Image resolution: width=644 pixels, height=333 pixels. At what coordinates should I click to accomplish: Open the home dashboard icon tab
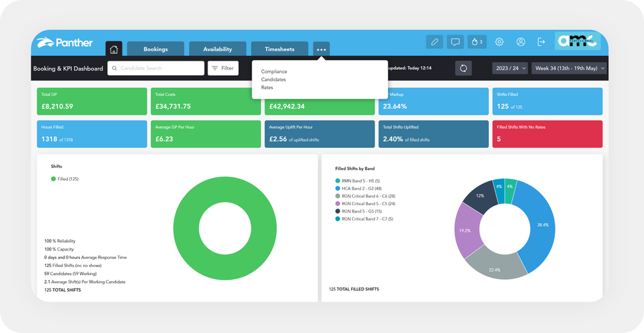pyautogui.click(x=114, y=49)
